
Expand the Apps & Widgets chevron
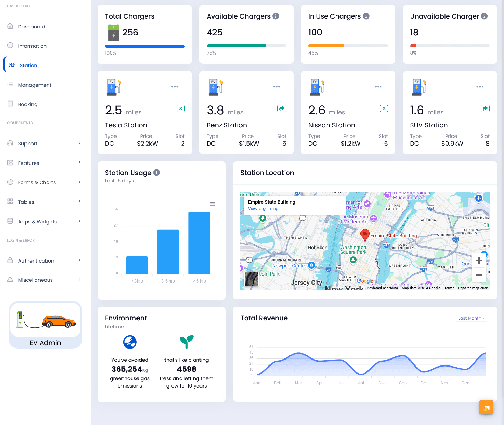click(x=79, y=221)
